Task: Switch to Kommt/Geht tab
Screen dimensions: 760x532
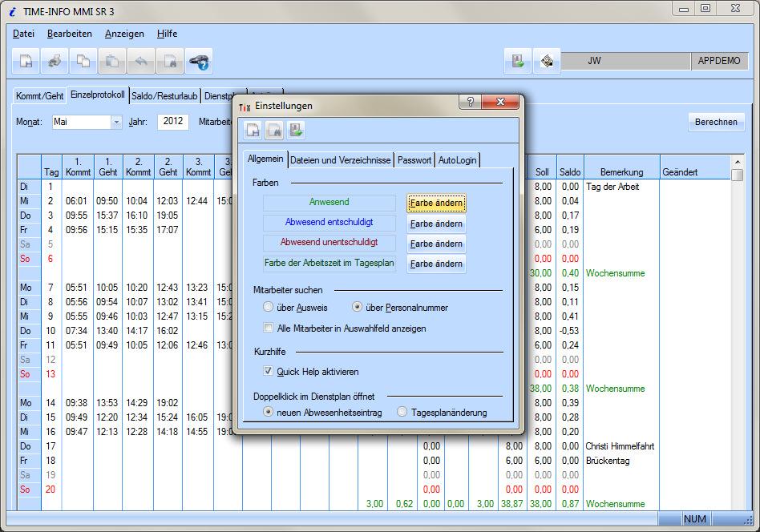Action: (x=40, y=96)
